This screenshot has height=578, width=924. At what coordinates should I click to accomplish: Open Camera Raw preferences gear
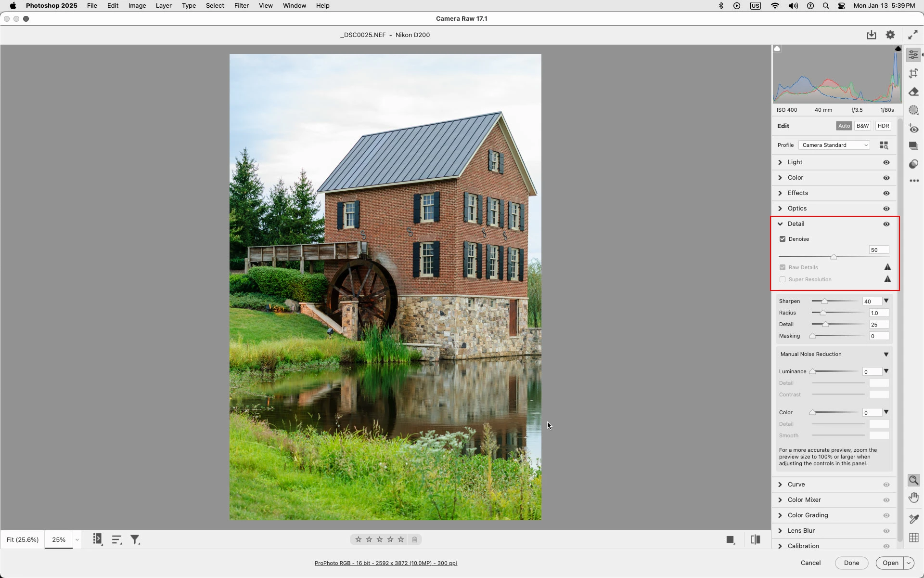coord(890,35)
